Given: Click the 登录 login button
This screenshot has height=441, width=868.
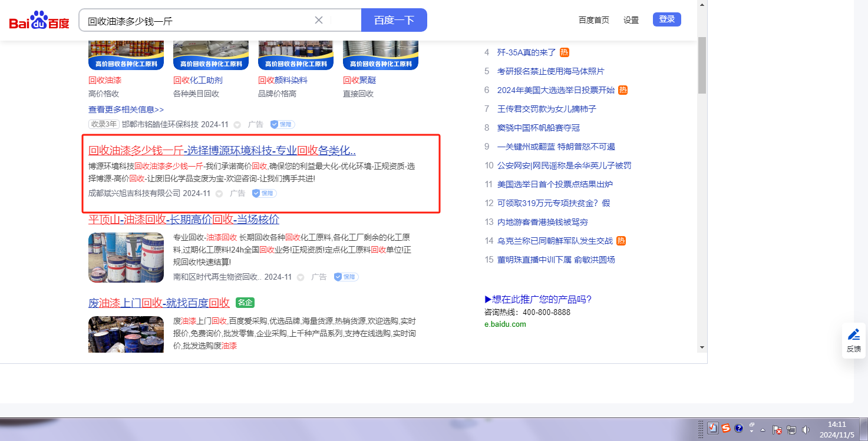Looking at the screenshot, I should (666, 19).
